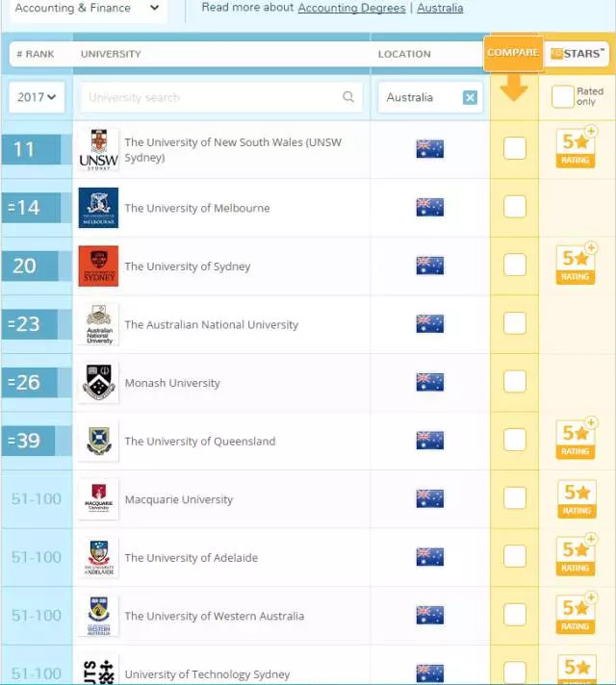Click Australian flag in ANU row
Screen dimensions: 616x685
pos(430,323)
